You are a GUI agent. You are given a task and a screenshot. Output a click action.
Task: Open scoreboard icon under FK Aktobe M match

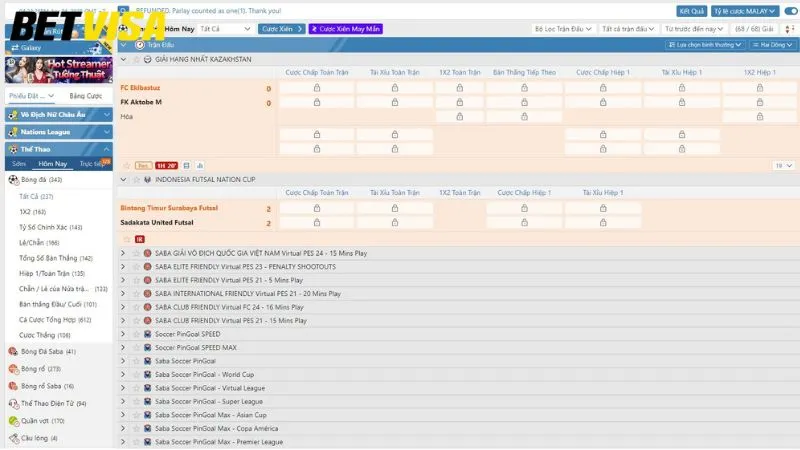click(186, 166)
